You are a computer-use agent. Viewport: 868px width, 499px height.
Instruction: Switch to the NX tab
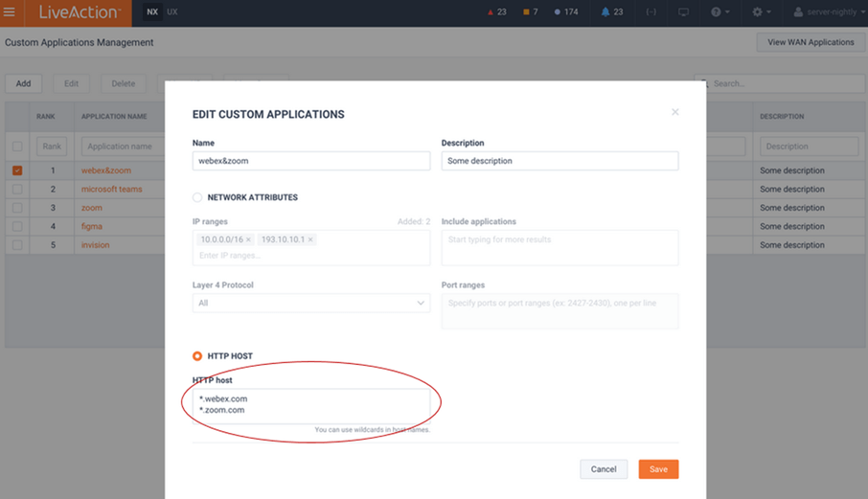click(x=152, y=11)
